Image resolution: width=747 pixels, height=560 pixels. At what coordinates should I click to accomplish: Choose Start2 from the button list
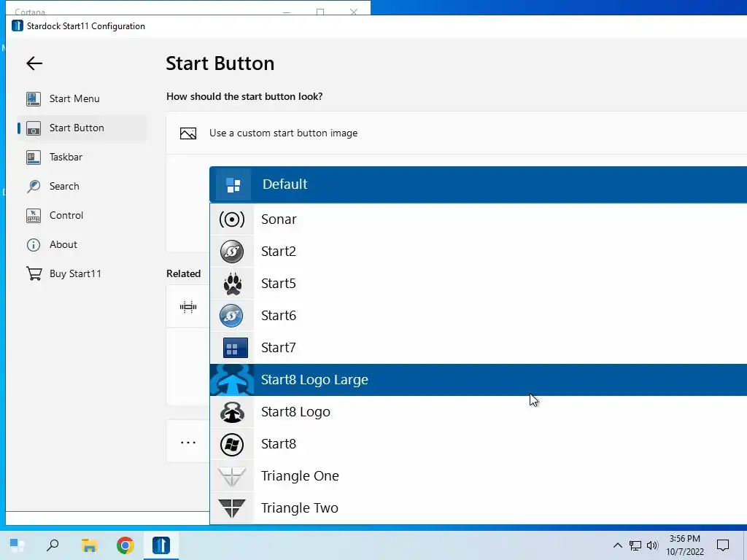click(479, 251)
